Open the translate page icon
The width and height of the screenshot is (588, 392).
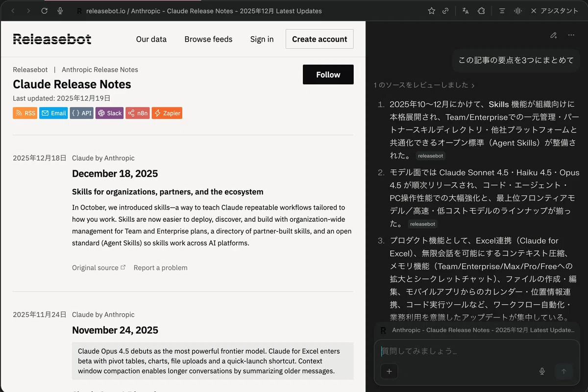click(x=465, y=11)
